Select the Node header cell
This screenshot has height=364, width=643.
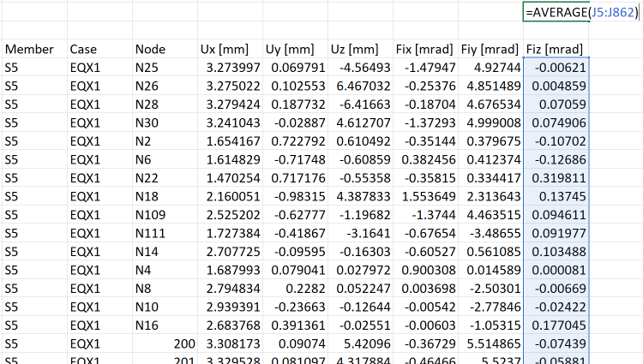(165, 49)
